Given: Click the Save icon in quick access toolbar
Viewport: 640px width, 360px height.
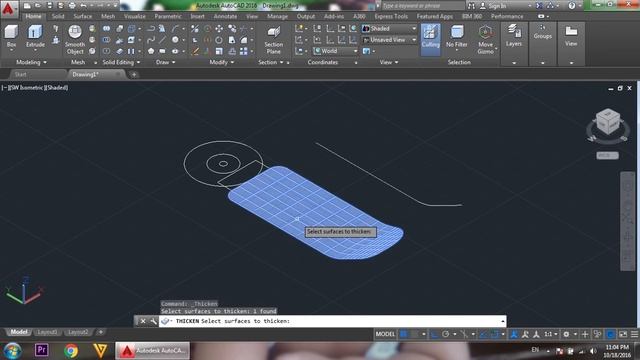Looking at the screenshot, I should click(49, 5).
